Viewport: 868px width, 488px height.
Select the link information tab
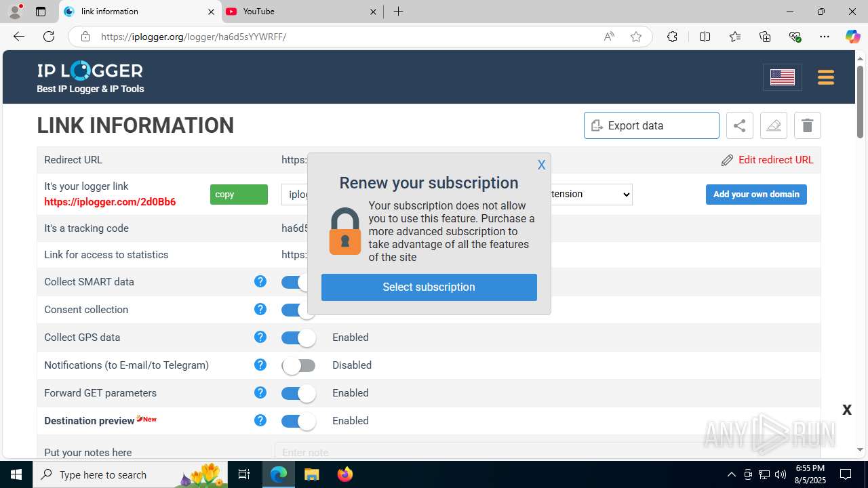[x=139, y=12]
